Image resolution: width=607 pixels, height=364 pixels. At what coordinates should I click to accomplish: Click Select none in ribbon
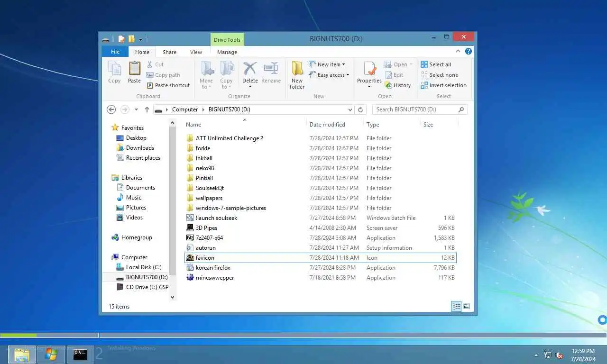[x=440, y=75]
